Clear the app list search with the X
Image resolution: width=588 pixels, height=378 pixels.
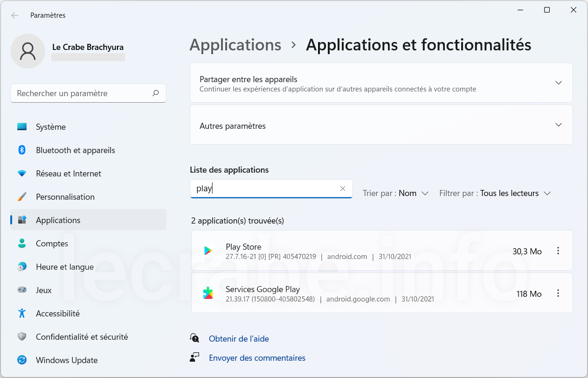[343, 189]
